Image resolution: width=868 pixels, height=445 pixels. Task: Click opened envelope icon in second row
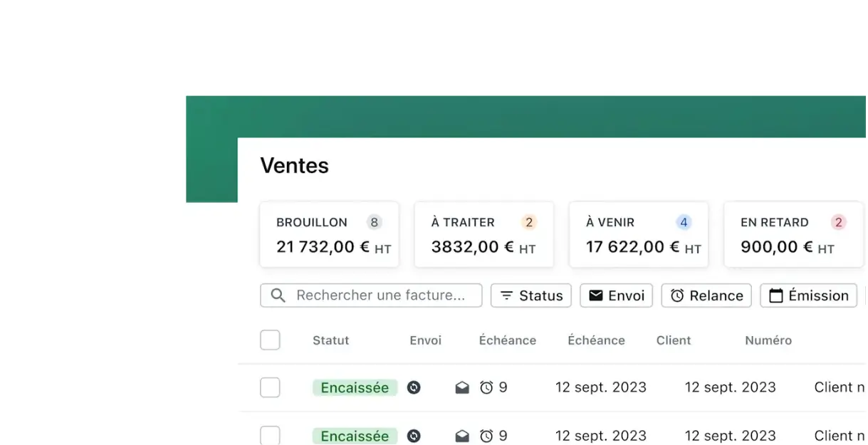pyautogui.click(x=462, y=436)
